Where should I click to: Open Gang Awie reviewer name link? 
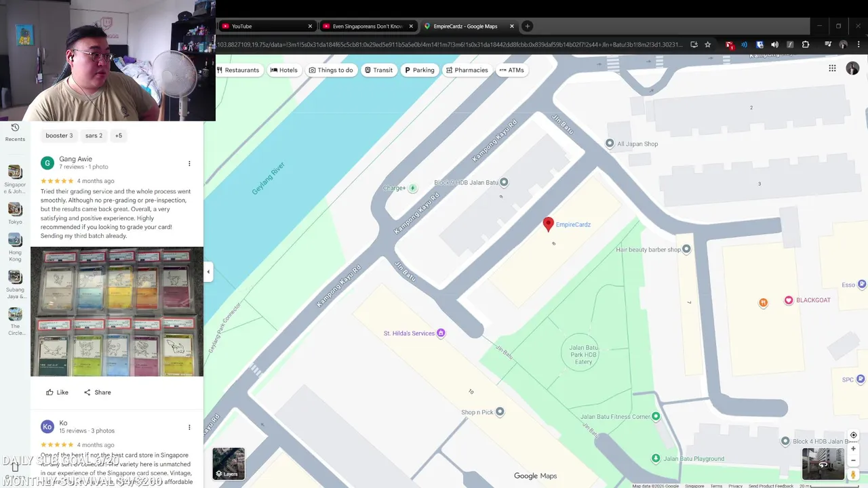click(75, 159)
